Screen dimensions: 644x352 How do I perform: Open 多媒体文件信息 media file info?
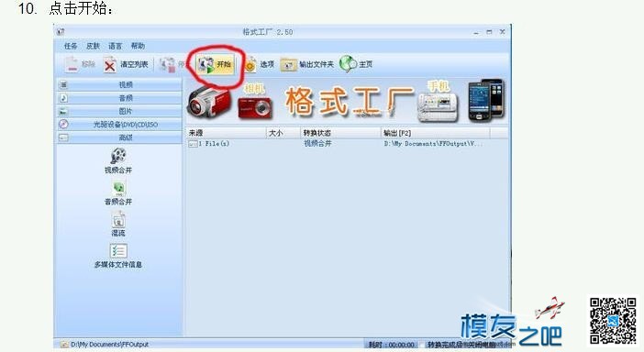(118, 256)
